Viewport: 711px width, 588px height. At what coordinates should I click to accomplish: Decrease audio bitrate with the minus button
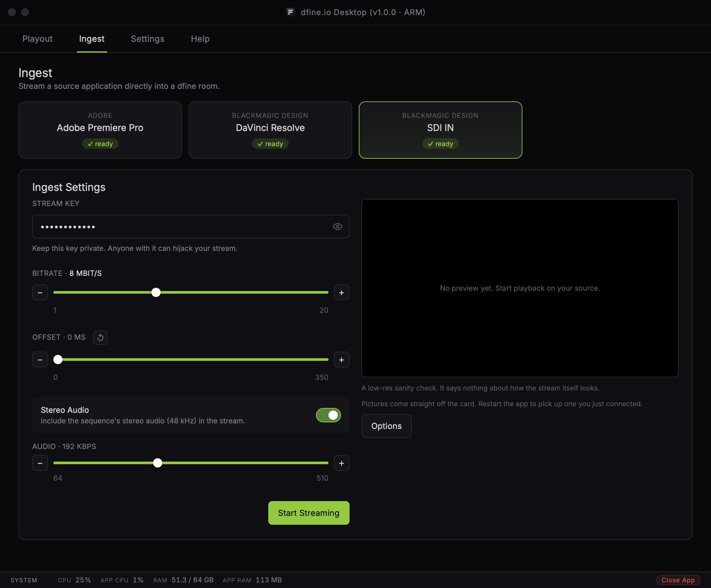click(x=40, y=463)
